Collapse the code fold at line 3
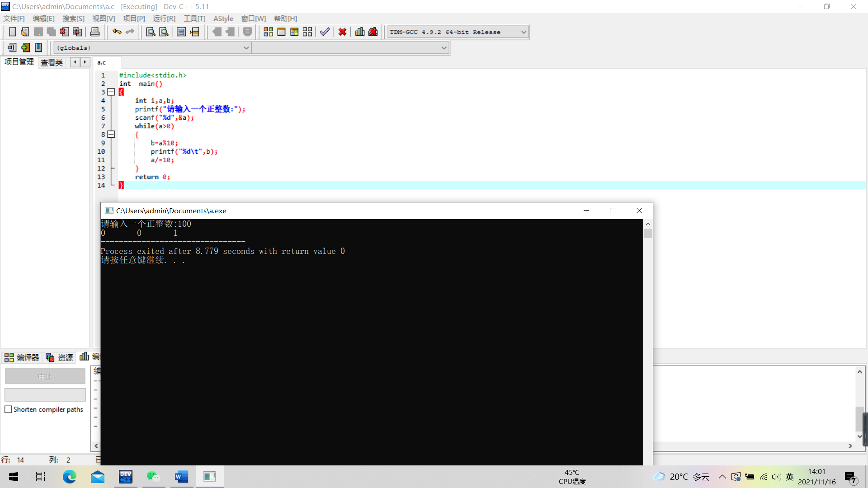Viewport: 868px width, 488px height. pyautogui.click(x=111, y=92)
